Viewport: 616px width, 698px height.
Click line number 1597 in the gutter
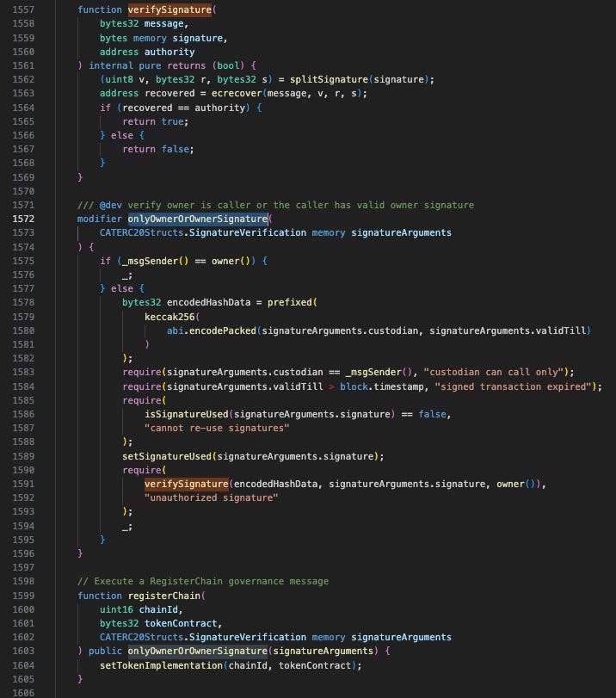click(x=23, y=567)
